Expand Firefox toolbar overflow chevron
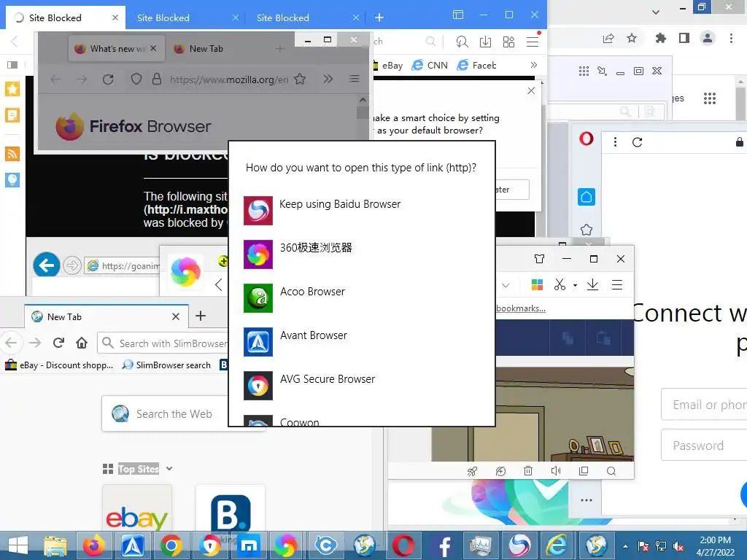Image resolution: width=747 pixels, height=560 pixels. tap(328, 79)
